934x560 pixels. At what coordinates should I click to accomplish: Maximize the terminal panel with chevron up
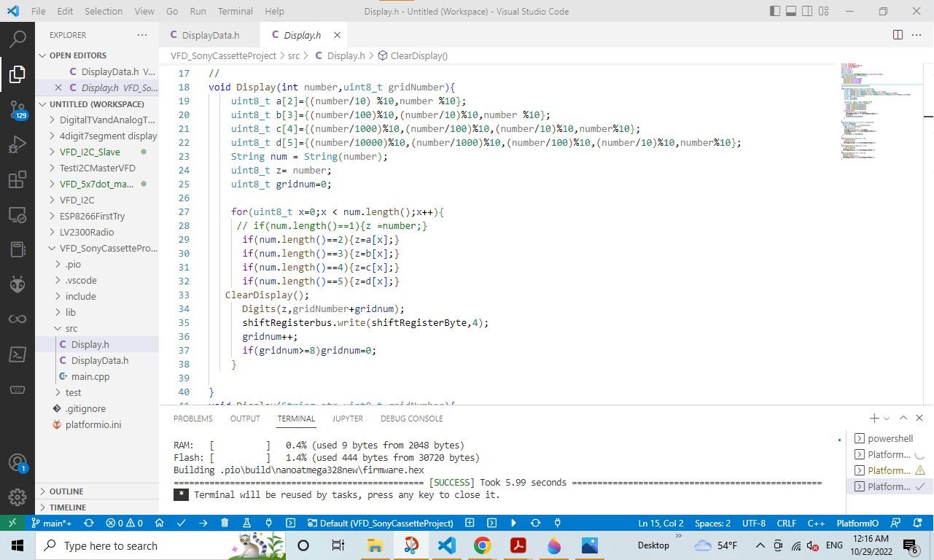click(903, 418)
